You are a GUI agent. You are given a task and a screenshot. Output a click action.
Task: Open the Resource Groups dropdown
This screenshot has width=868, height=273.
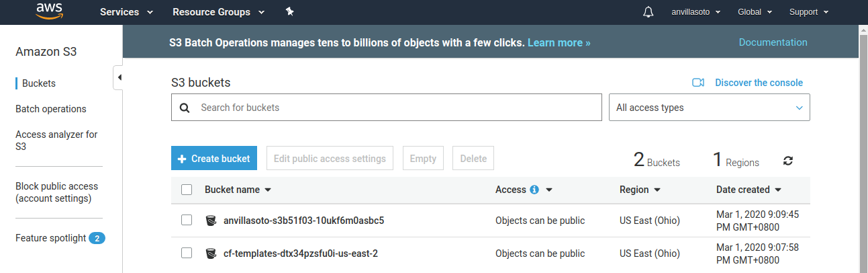[218, 11]
